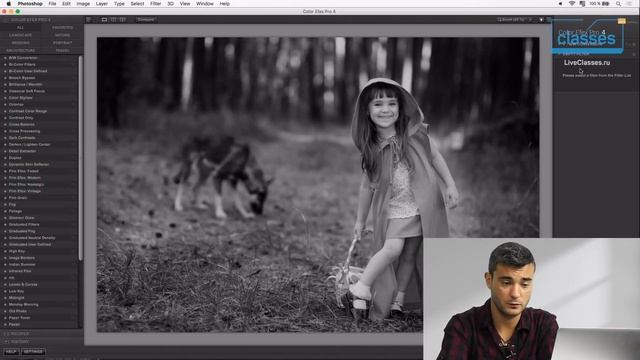Screen dimensions: 640x360
Task: Expand presets for Bi-Color Filters
Action: point(5,64)
